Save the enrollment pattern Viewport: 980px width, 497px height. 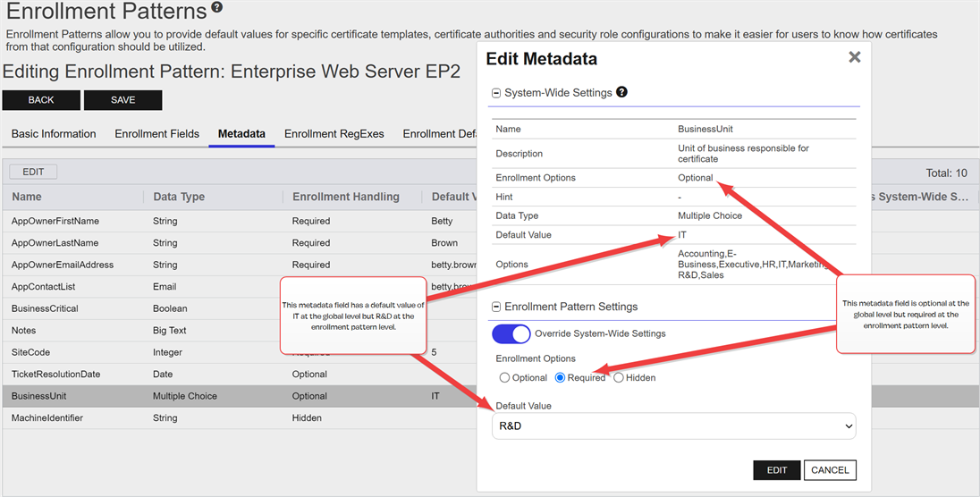[123, 100]
